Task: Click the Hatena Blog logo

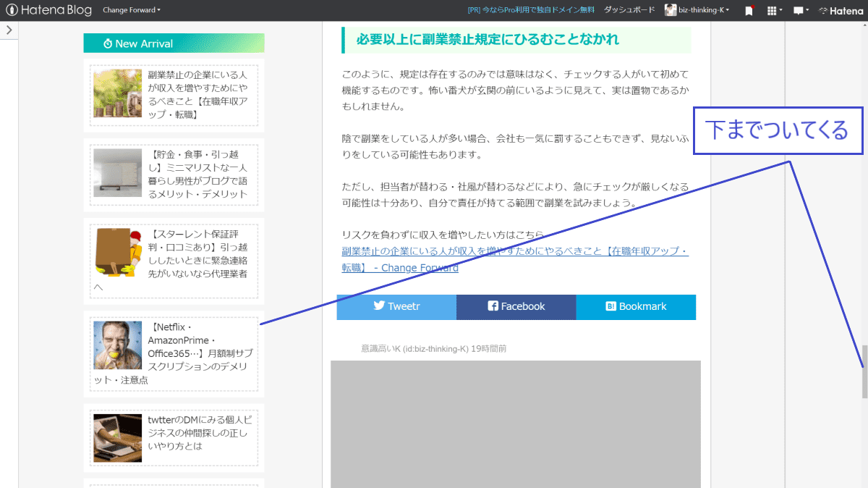Action: 48,10
